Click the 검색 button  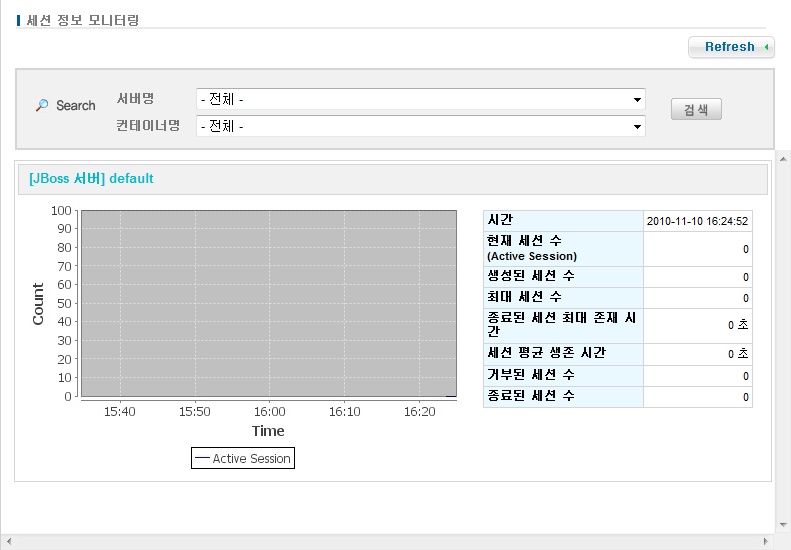[695, 110]
